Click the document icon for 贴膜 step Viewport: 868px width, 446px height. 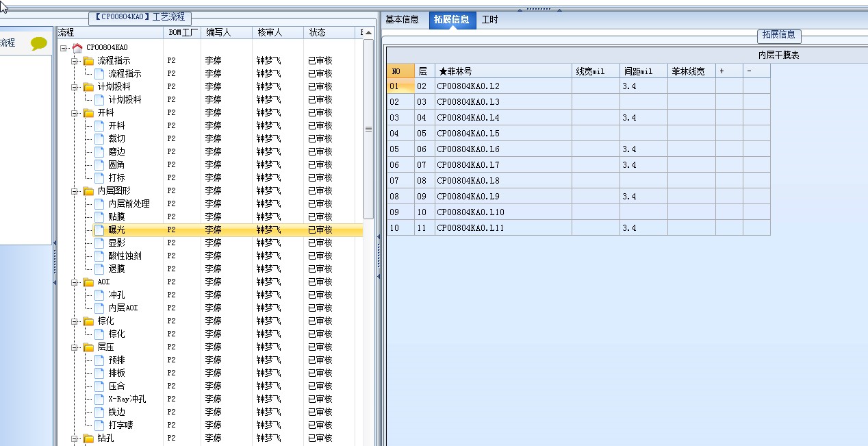coord(99,216)
